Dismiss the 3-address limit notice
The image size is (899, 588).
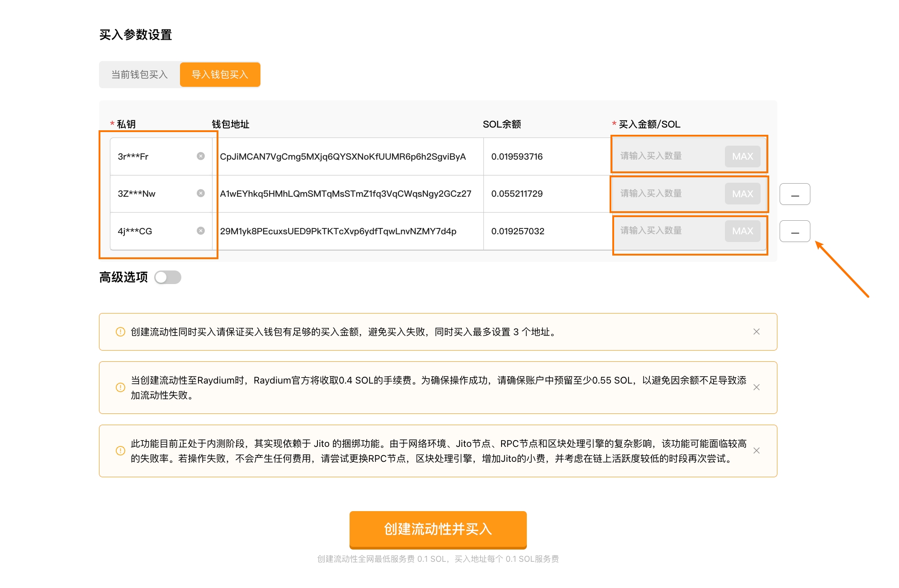[756, 332]
